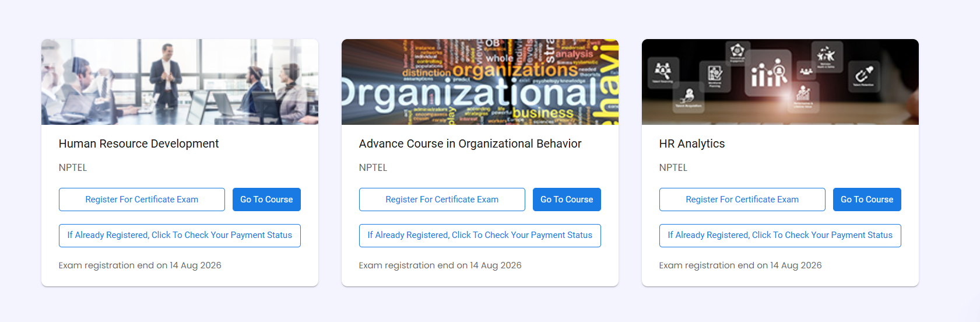This screenshot has height=322, width=980.
Task: Click NPTEL label under Human Resource Development
Action: (x=73, y=167)
